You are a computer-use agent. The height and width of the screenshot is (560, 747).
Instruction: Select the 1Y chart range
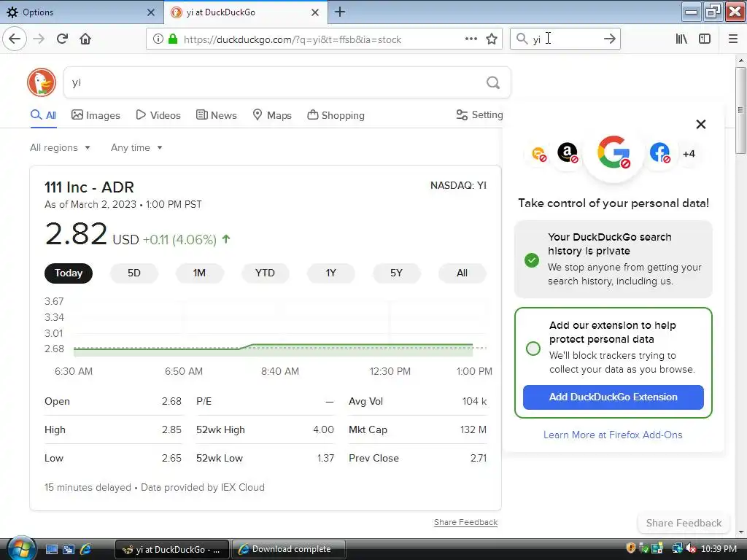(330, 273)
